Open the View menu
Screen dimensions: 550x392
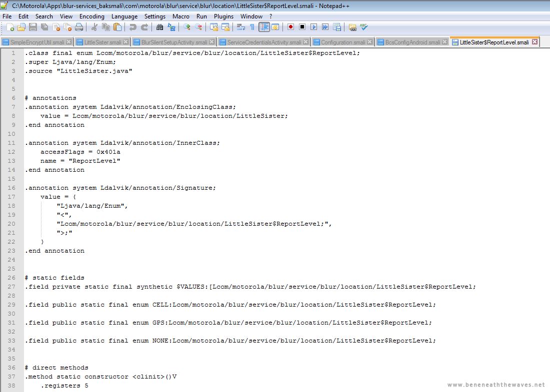point(66,16)
